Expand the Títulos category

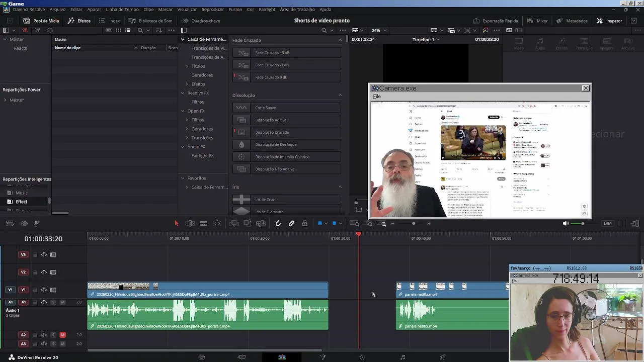[x=187, y=66]
